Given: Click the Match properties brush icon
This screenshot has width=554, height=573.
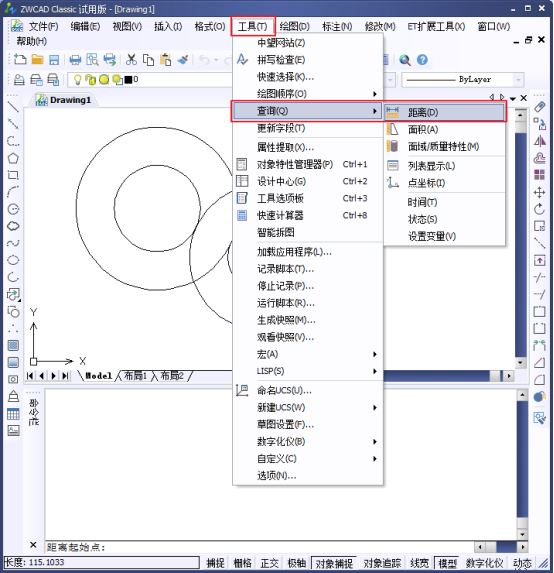Looking at the screenshot, I should click(183, 60).
